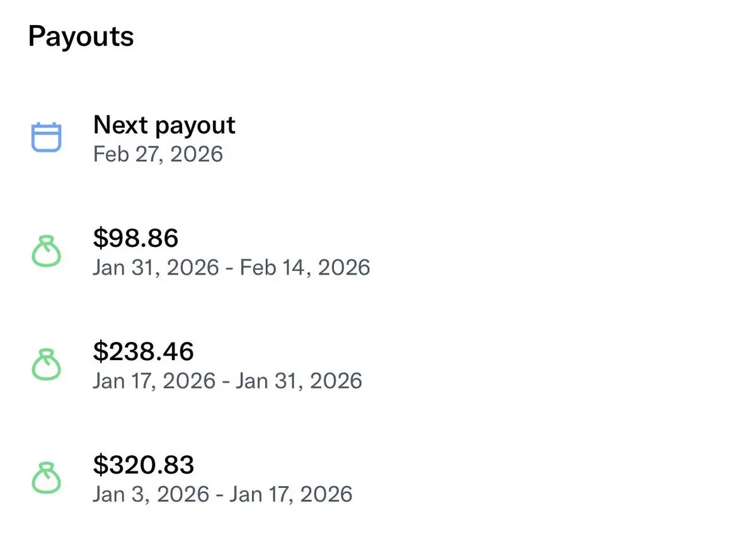Click the Feb 14, 2026 end date
Screen dimensions: 756x544
coord(306,268)
